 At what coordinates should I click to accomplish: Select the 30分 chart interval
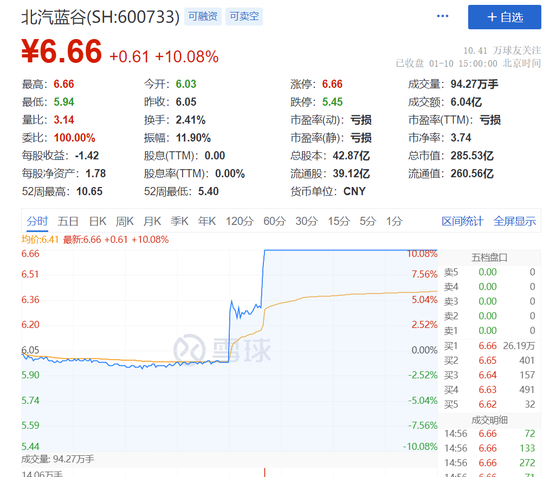(x=307, y=221)
